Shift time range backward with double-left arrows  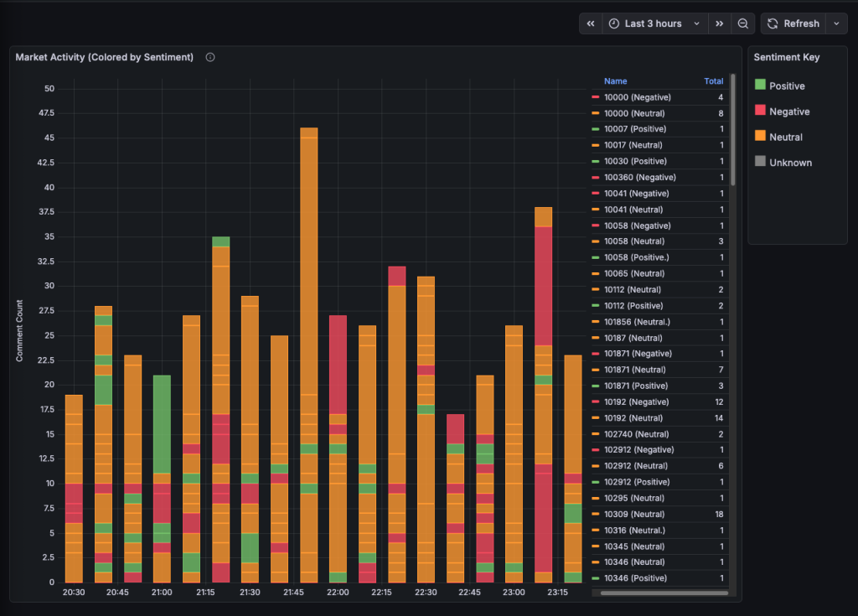(x=591, y=23)
